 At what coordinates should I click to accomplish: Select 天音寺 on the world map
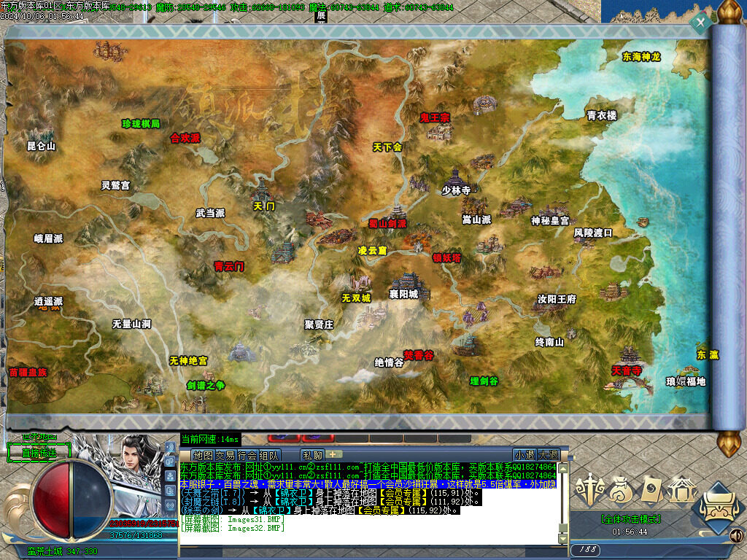point(627,370)
